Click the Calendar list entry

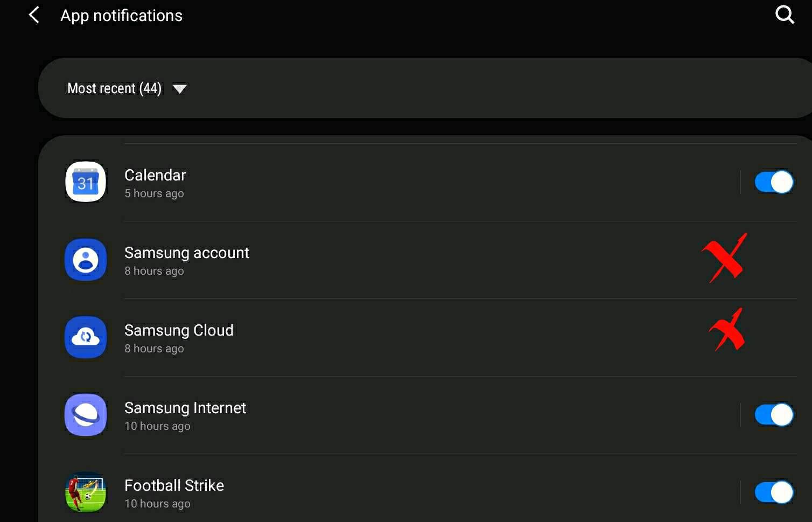(323, 182)
